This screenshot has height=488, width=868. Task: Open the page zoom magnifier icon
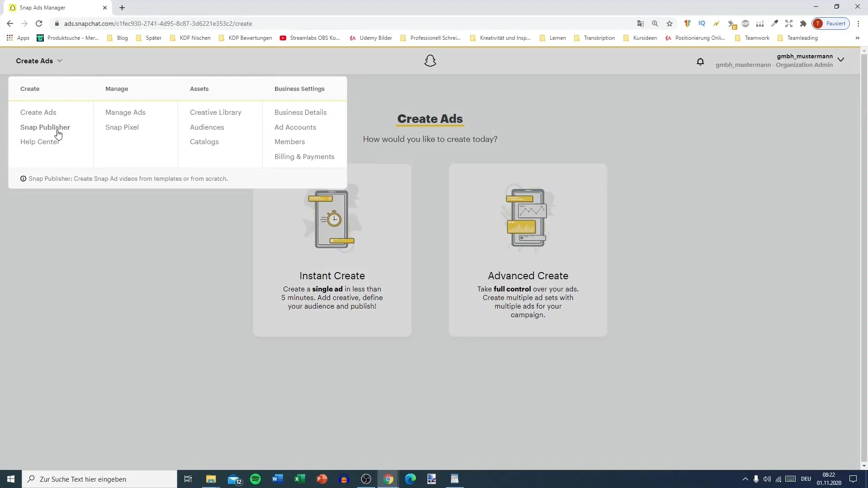[655, 23]
